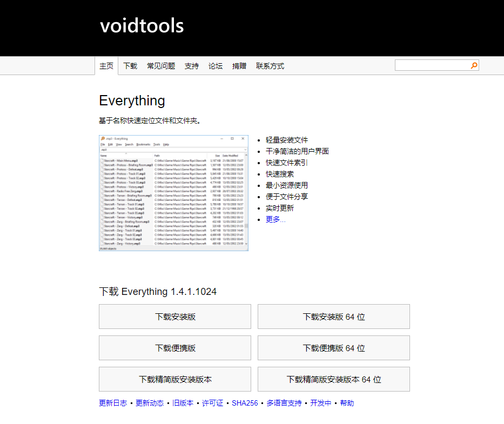Click the orange search magnifier icon
Viewport: 504px width, 424px height.
pyautogui.click(x=474, y=65)
